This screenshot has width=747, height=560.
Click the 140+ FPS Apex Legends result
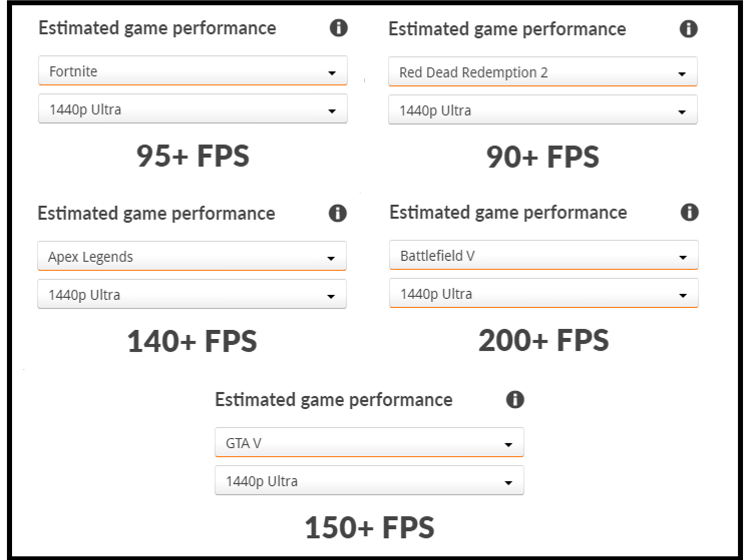pos(192,341)
